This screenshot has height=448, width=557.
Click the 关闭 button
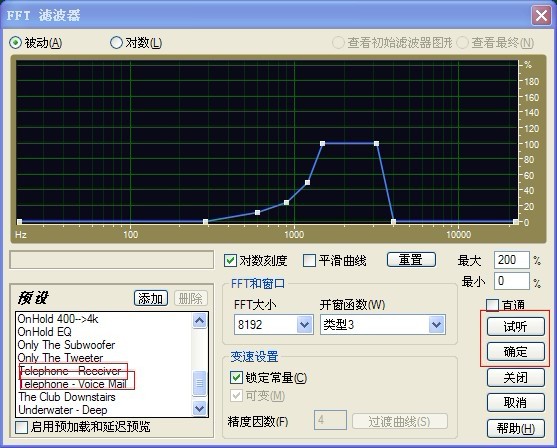click(515, 377)
